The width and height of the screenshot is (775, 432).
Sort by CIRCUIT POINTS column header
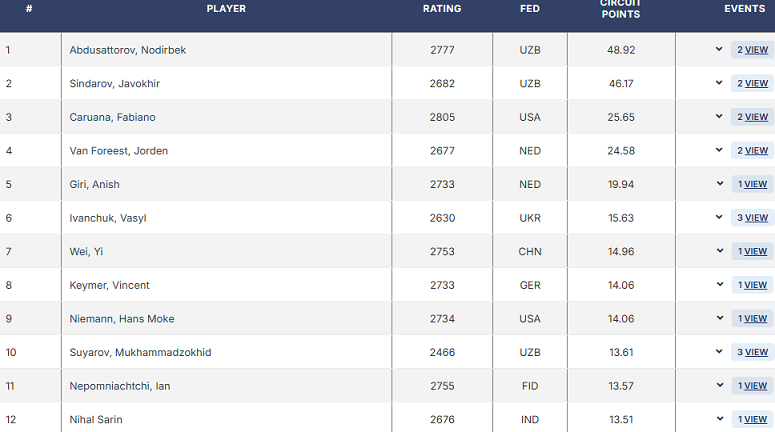tap(620, 9)
